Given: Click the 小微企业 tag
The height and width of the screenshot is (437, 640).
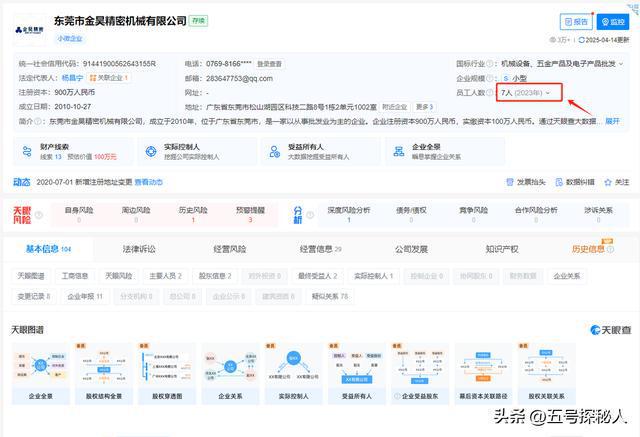Looking at the screenshot, I should pos(70,38).
